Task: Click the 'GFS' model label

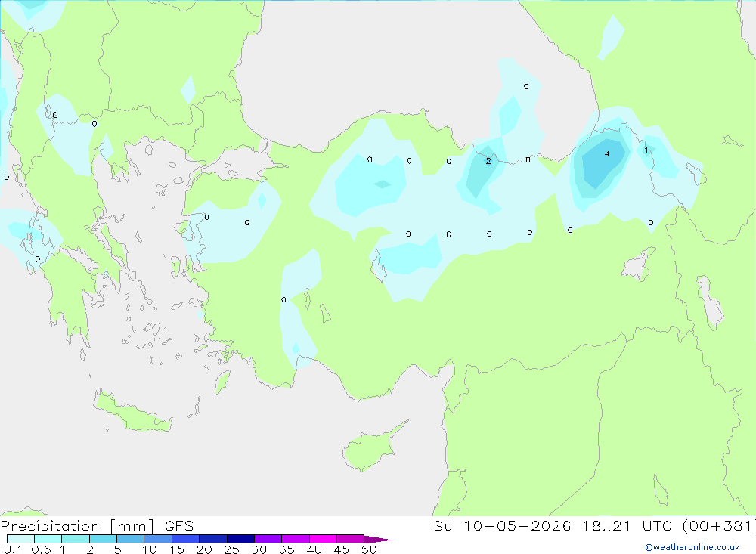Action: tap(179, 526)
